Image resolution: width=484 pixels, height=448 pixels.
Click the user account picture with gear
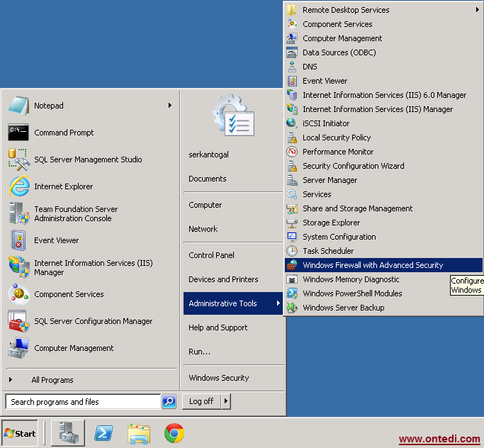click(x=233, y=115)
